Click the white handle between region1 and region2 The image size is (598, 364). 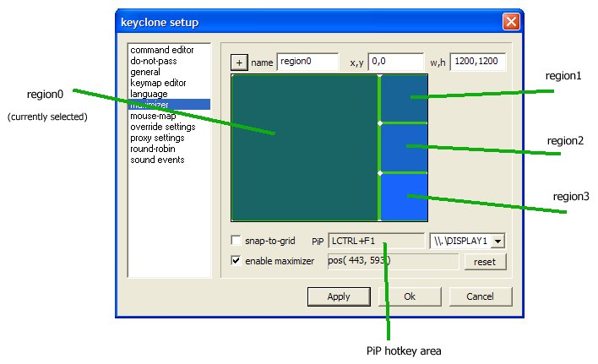coord(380,123)
